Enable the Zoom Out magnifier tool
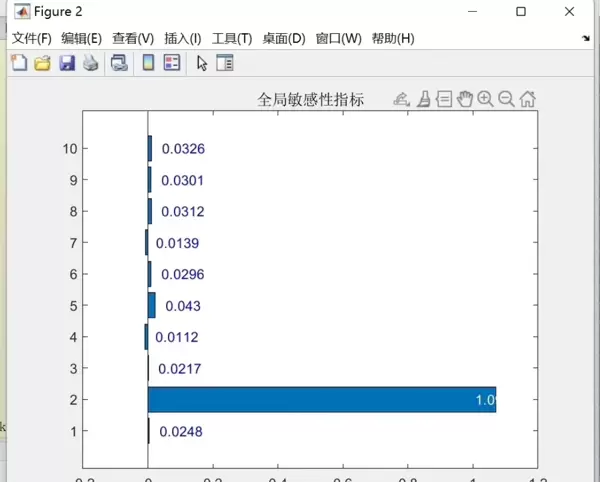 [x=506, y=98]
